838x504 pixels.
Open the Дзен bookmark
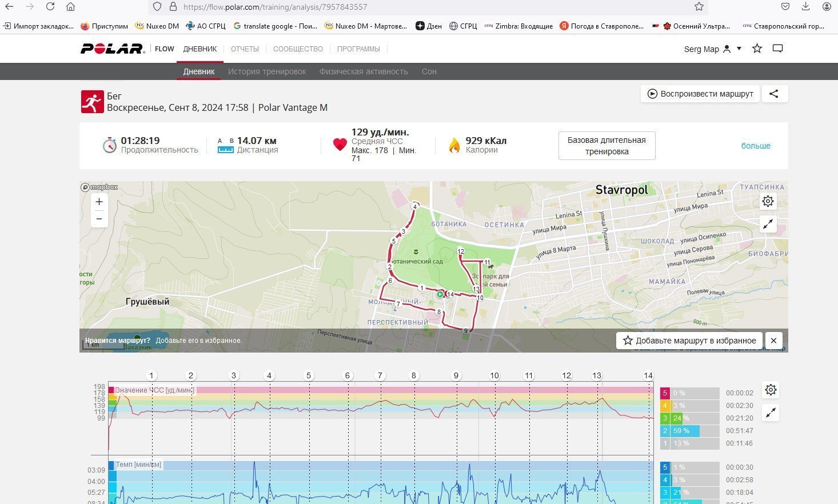coord(429,26)
